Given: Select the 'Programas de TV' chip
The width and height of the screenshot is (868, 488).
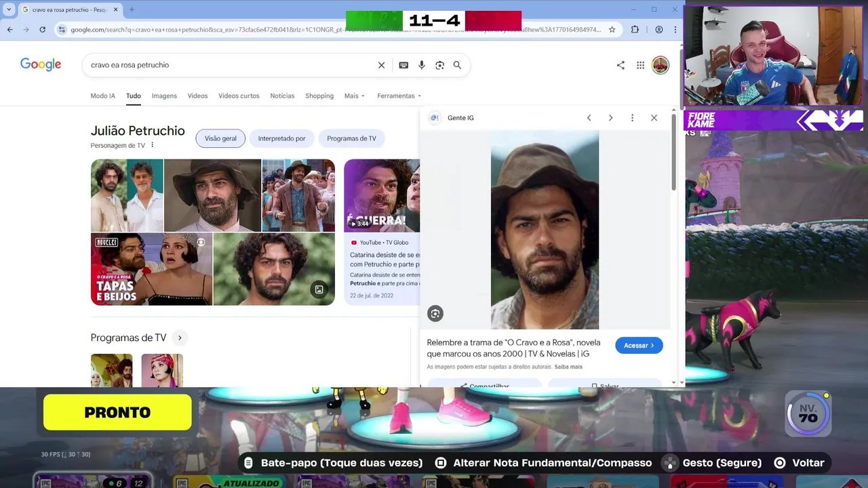Looking at the screenshot, I should [x=351, y=138].
